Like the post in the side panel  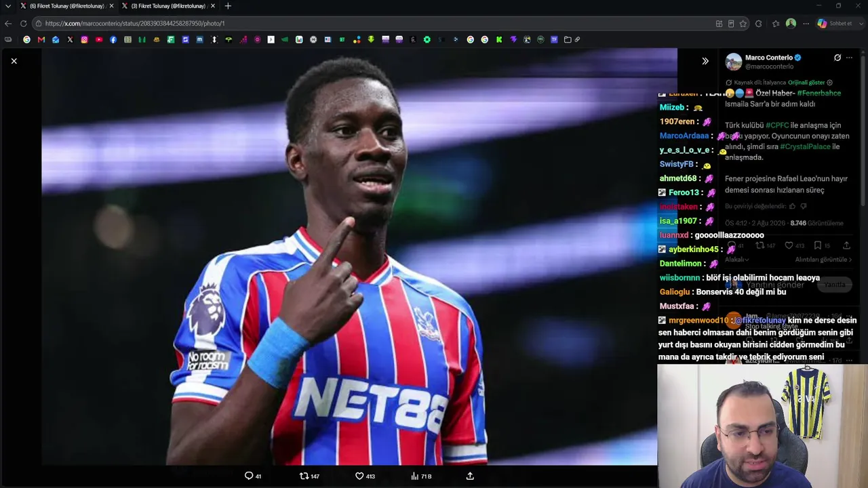(x=789, y=245)
